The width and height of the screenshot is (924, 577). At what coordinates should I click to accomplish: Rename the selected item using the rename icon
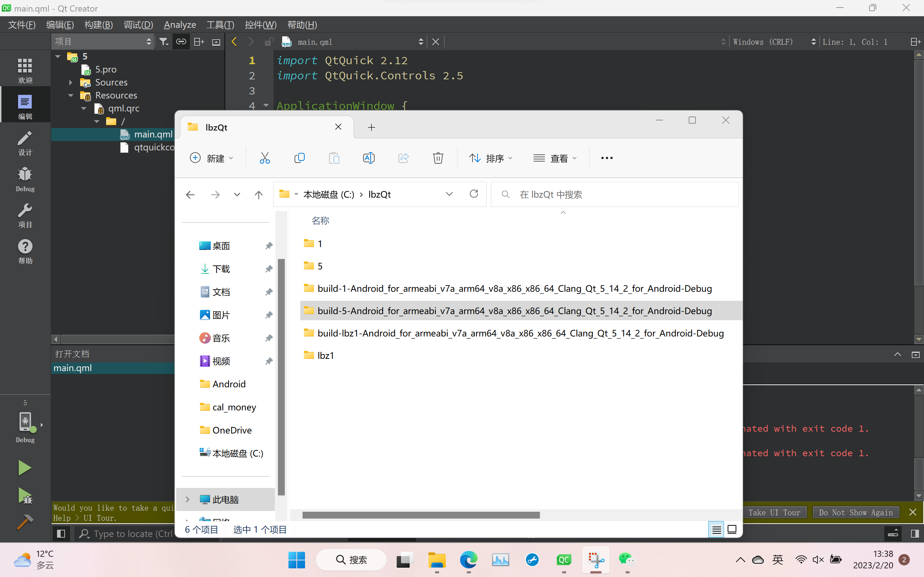coord(369,158)
